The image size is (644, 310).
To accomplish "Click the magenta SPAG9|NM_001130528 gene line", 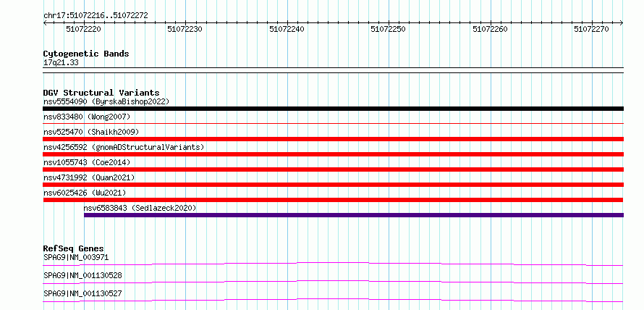I will coord(333,282).
